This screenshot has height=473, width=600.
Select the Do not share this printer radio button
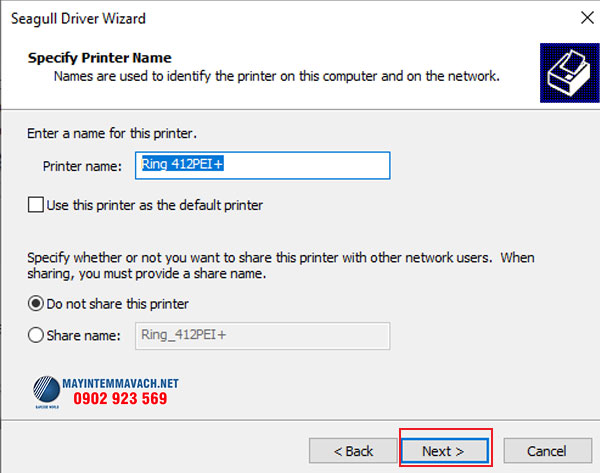click(36, 303)
